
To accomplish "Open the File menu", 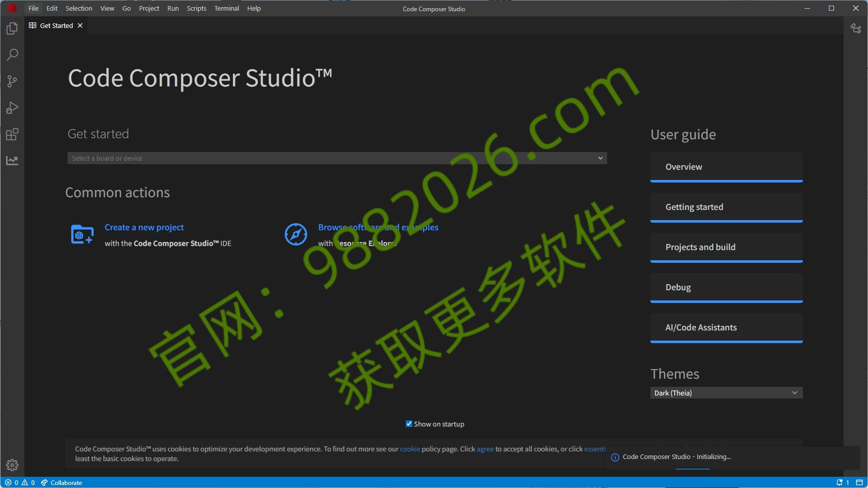I will 34,8.
